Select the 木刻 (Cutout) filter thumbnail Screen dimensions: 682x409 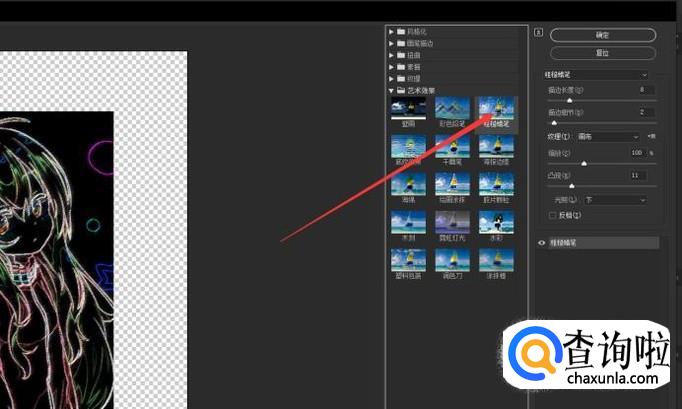[x=408, y=222]
